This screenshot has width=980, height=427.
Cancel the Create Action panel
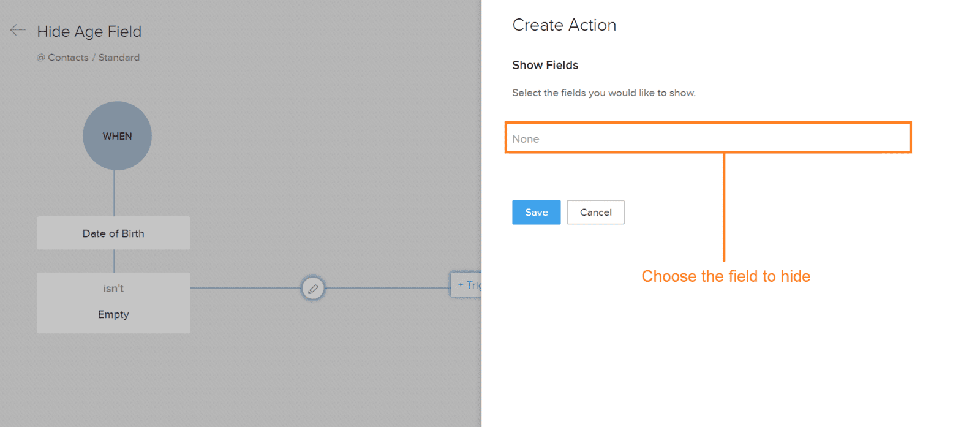[x=595, y=212]
